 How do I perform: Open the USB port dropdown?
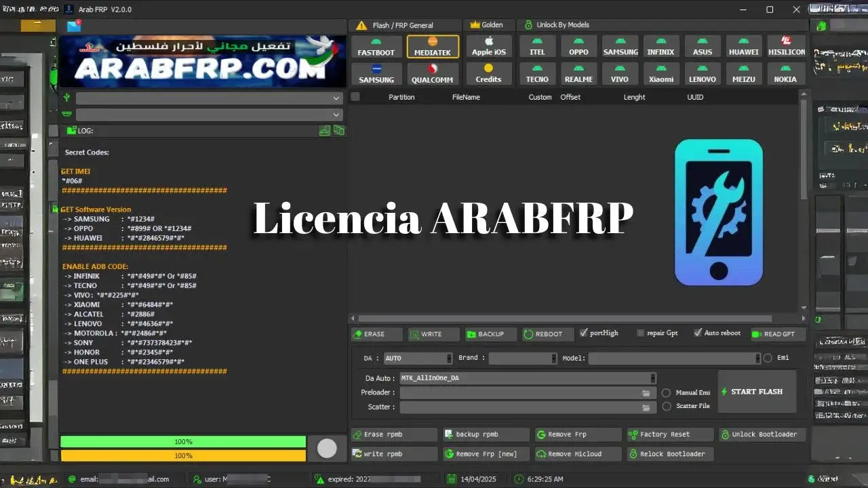coord(209,98)
